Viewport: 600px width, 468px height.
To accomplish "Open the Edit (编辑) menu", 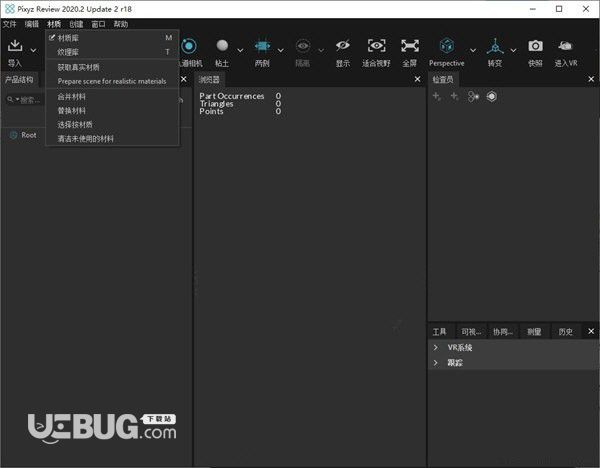I will [32, 24].
